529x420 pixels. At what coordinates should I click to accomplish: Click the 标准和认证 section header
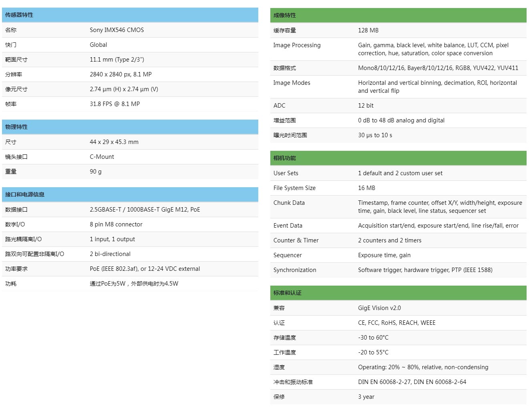[288, 293]
